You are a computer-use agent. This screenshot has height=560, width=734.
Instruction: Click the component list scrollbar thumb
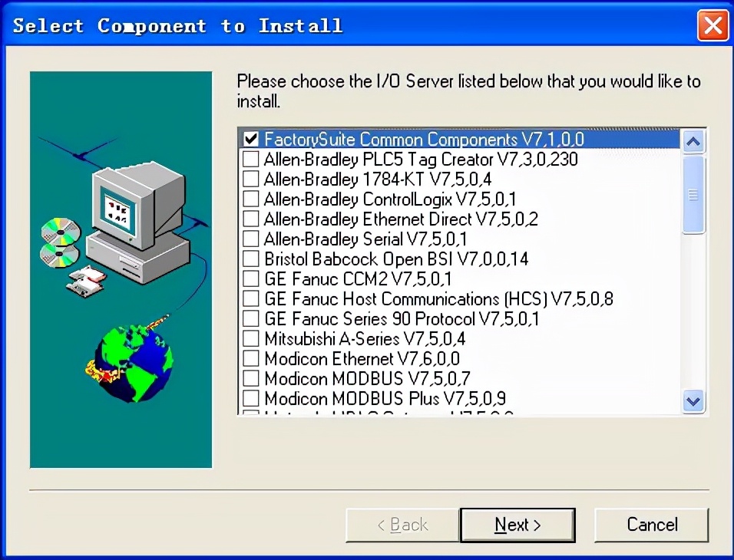coord(693,194)
